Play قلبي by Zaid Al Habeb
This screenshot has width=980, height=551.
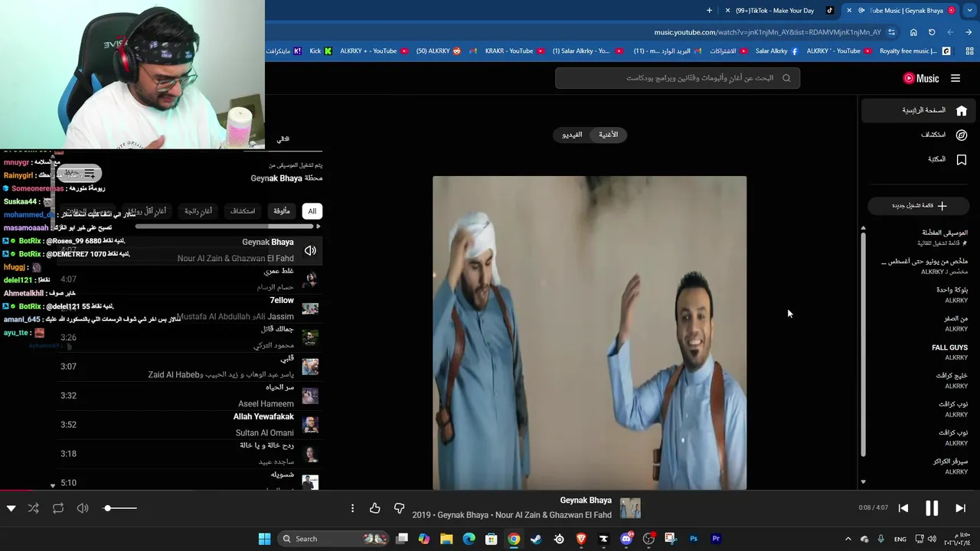tap(310, 367)
